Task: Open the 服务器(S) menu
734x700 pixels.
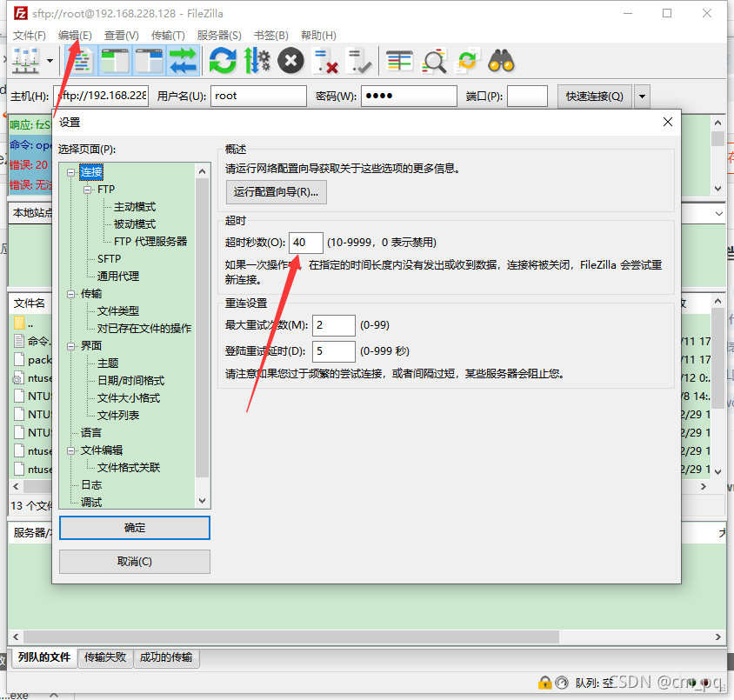Action: coord(219,35)
